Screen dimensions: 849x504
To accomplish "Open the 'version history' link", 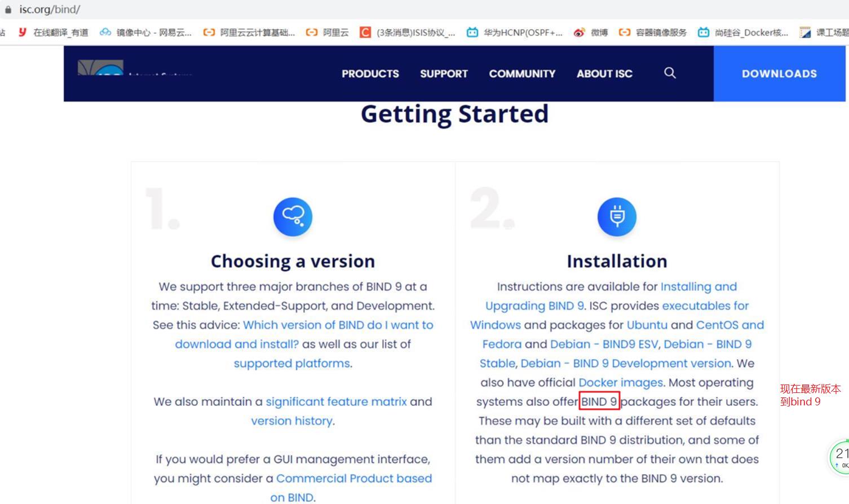I will [291, 421].
